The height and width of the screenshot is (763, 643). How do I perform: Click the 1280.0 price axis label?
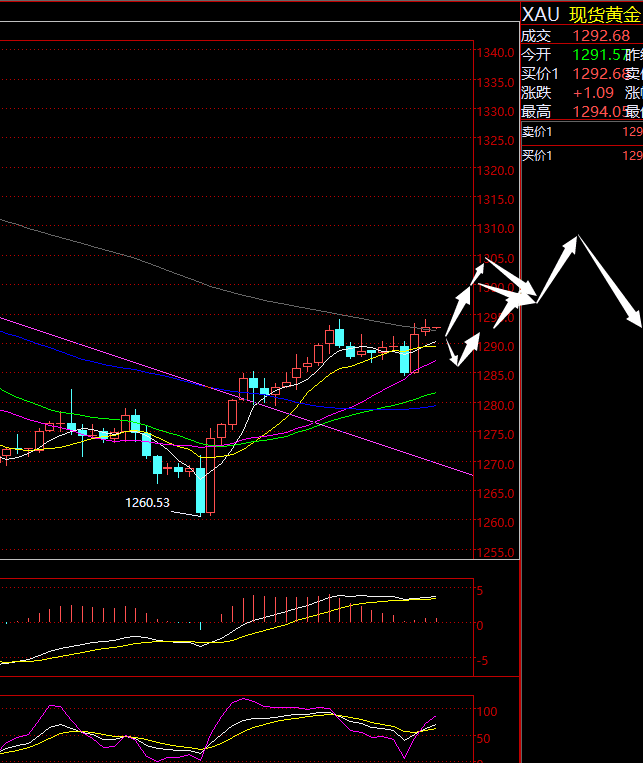496,405
